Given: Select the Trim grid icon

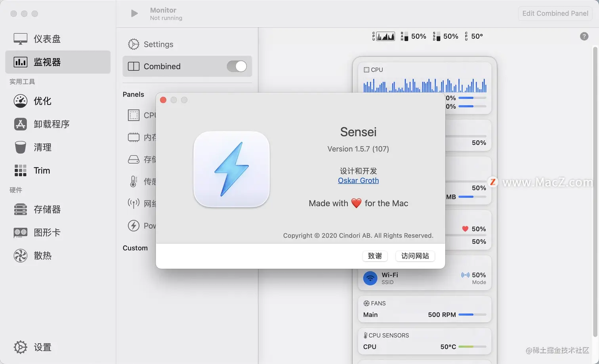Looking at the screenshot, I should (21, 171).
